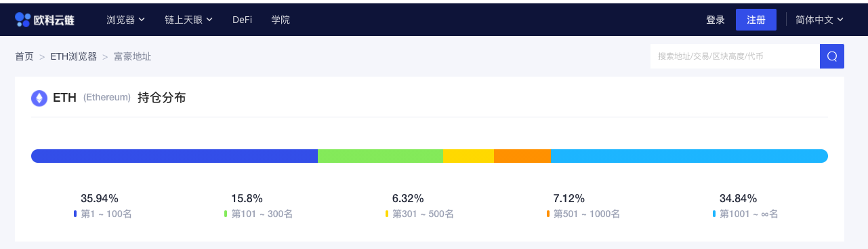Click the dark blue bar segment

(174, 156)
